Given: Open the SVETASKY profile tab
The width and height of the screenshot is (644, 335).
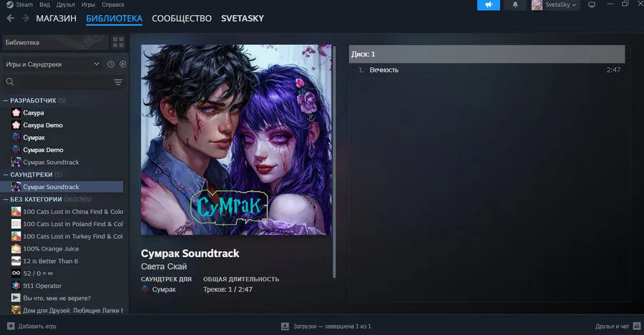Looking at the screenshot, I should coord(243,19).
